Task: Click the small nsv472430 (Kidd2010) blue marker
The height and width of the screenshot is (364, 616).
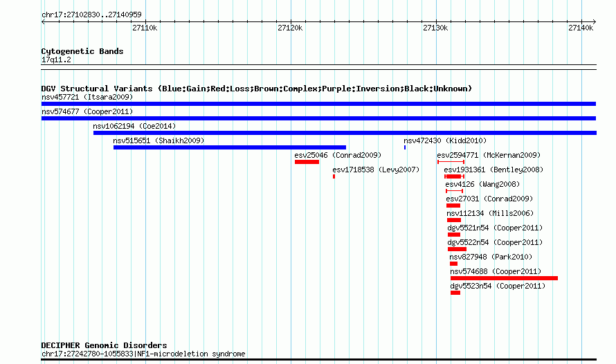Action: point(405,147)
